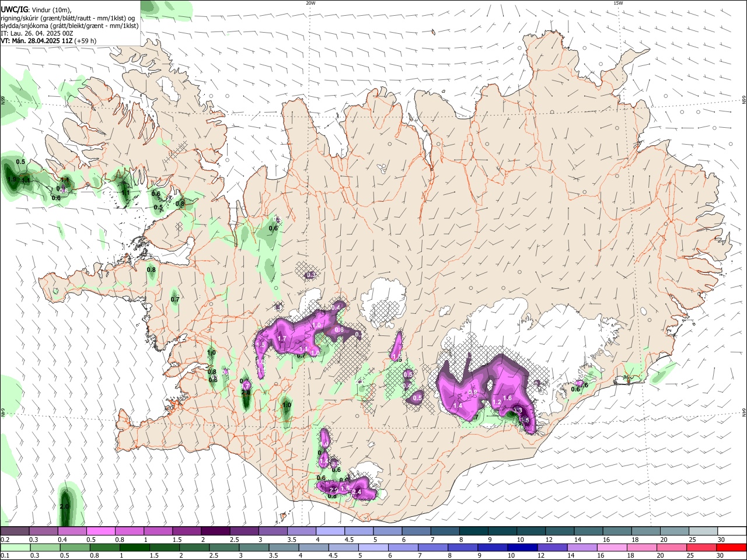747x560 pixels.
Task: Pick the white swatch above snow-scale 30
Action: [732, 531]
